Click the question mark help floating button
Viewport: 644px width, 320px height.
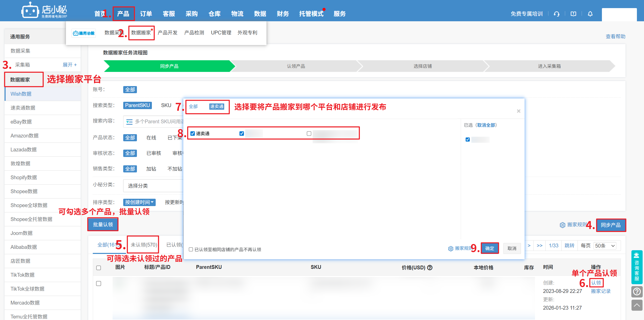(637, 292)
